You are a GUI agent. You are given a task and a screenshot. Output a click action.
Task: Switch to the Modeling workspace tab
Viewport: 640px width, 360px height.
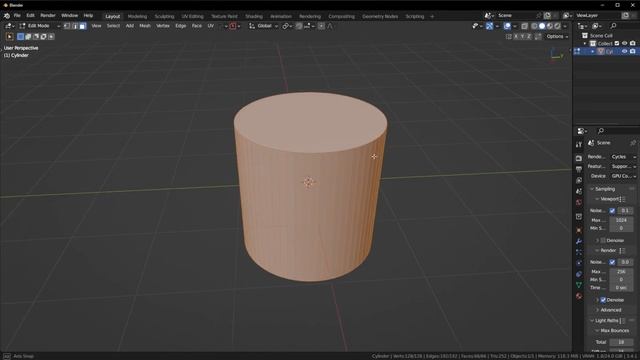137,16
